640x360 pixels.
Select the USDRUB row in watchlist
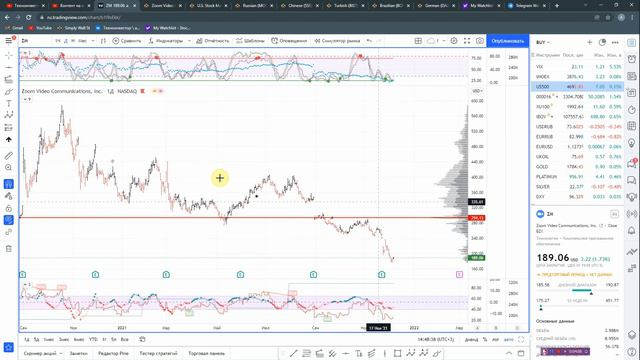(577, 127)
